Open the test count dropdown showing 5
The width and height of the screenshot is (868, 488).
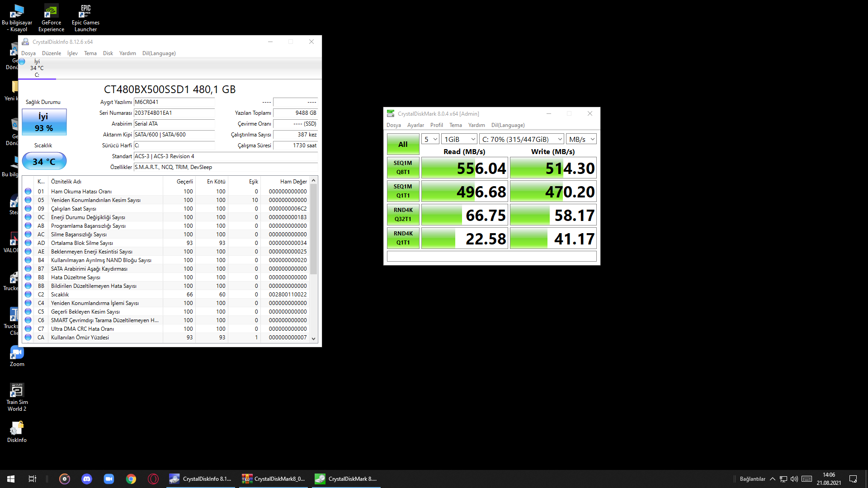coord(430,139)
